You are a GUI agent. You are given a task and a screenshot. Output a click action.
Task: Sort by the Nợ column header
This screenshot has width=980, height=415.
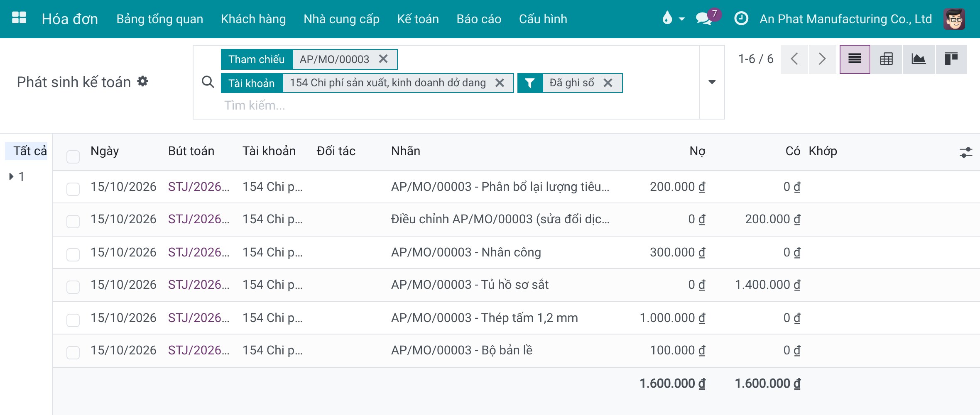[697, 151]
